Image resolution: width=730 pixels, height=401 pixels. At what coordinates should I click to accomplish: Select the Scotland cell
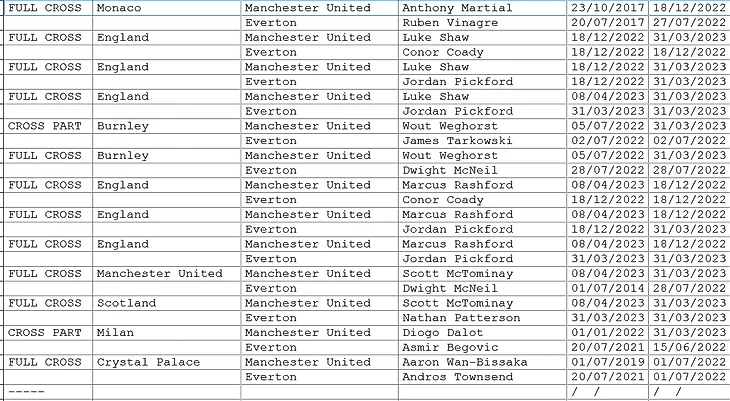coord(126,303)
